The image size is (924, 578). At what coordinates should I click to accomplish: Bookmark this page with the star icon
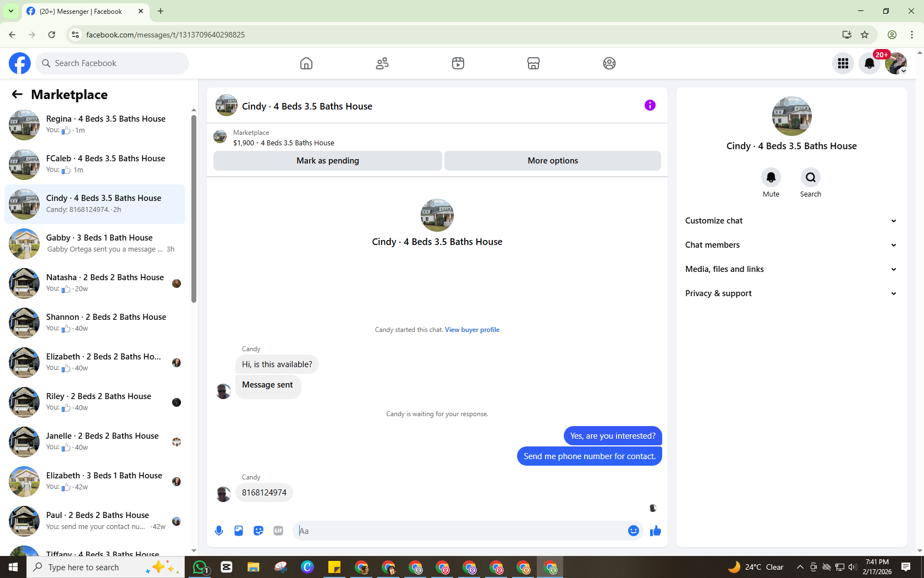(x=865, y=35)
